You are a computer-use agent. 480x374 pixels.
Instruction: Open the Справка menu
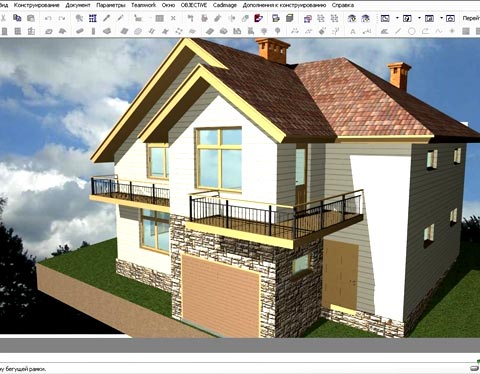click(343, 5)
